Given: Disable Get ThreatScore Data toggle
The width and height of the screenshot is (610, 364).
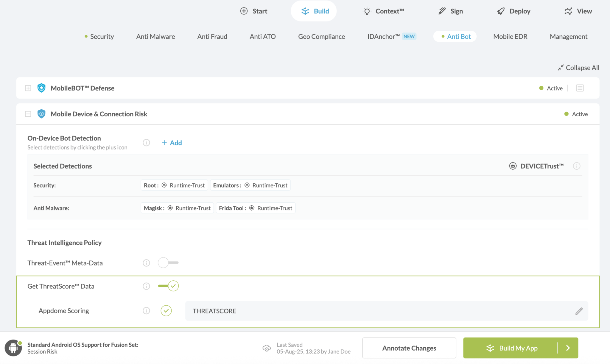Looking at the screenshot, I should [168, 286].
